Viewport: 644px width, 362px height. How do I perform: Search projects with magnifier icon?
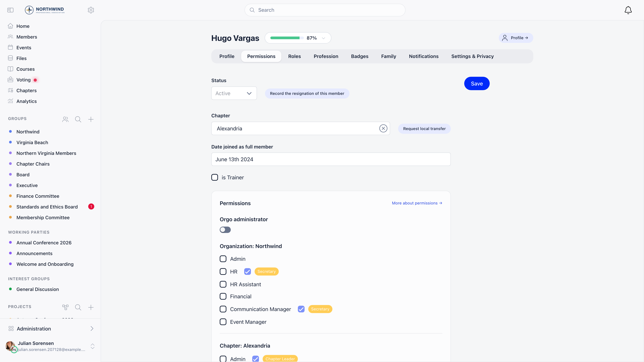(78, 307)
